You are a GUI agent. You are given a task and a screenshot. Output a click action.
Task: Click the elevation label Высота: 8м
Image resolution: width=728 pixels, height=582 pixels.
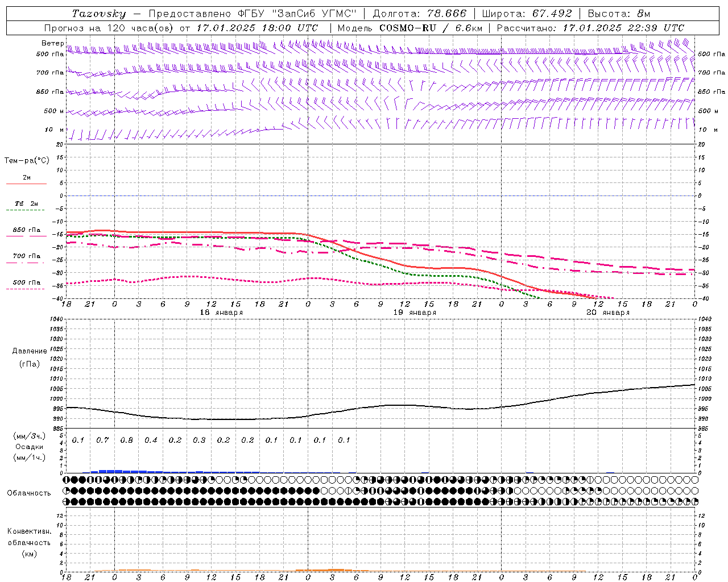pyautogui.click(x=619, y=14)
